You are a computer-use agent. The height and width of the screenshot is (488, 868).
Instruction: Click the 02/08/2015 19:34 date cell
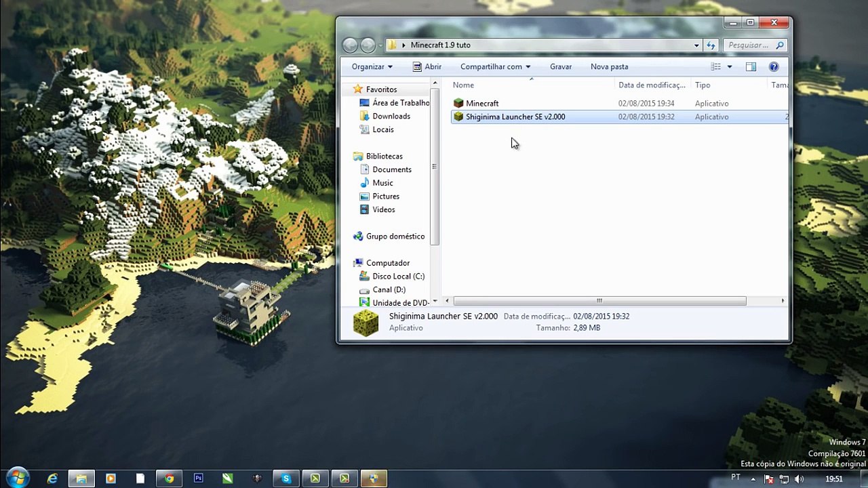(x=646, y=104)
